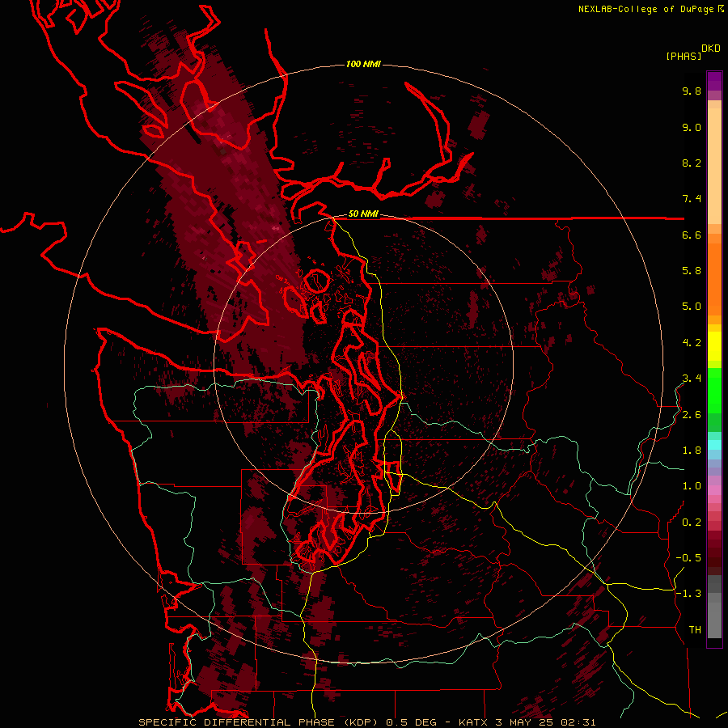Click the TH threshold label on legend
728x728 pixels.
[x=695, y=630]
